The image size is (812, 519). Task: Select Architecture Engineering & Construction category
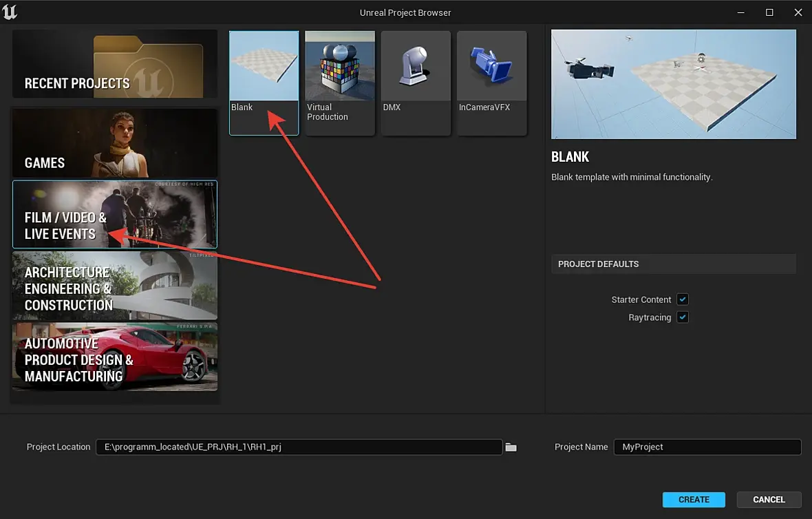(115, 286)
